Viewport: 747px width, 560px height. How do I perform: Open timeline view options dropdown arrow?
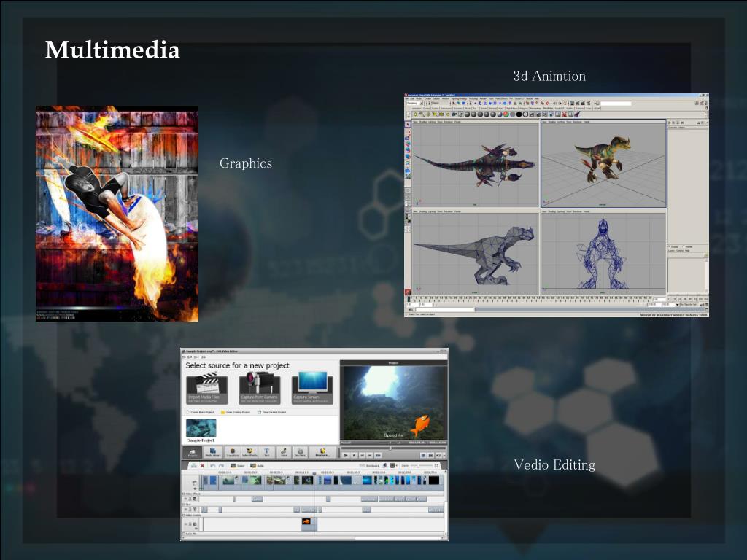[397, 466]
